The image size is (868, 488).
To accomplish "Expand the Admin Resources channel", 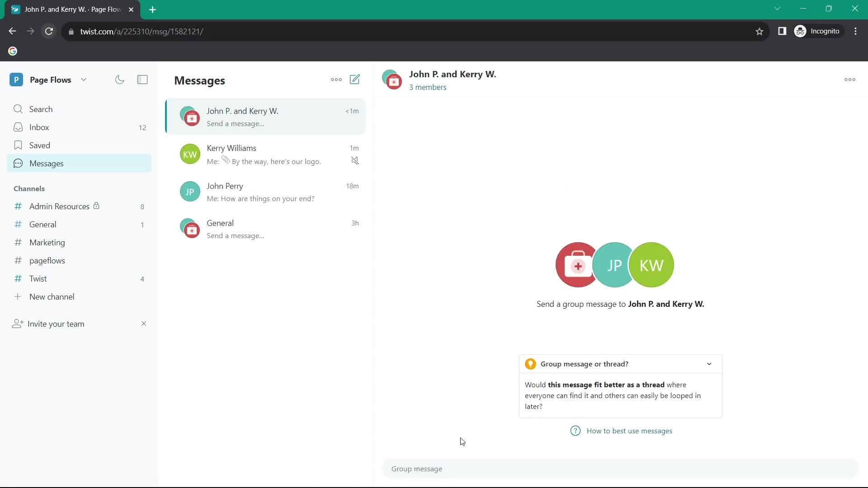I will 59,206.
